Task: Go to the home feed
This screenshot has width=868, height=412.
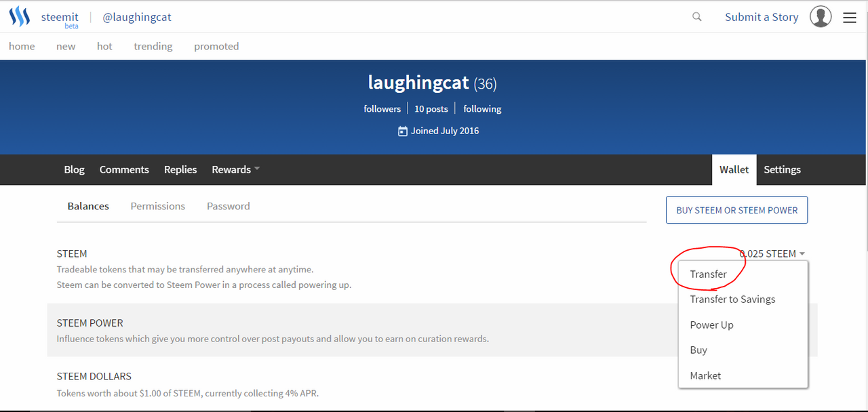Action: coord(22,46)
